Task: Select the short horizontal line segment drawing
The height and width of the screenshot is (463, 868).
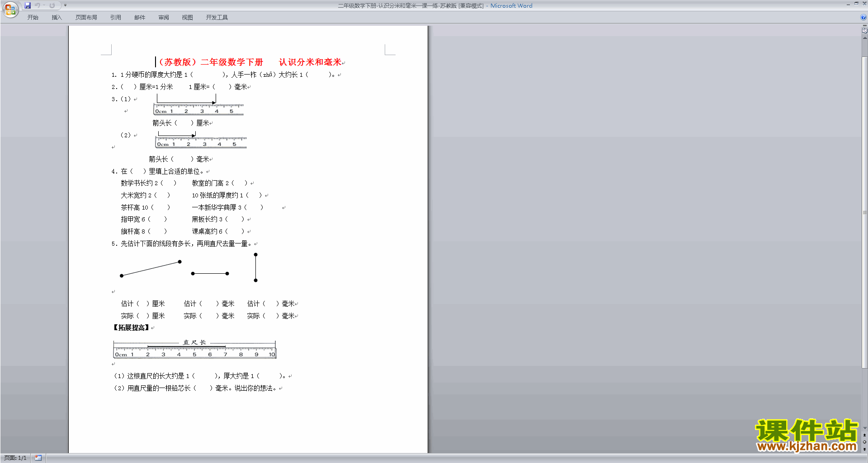Action: coord(210,273)
